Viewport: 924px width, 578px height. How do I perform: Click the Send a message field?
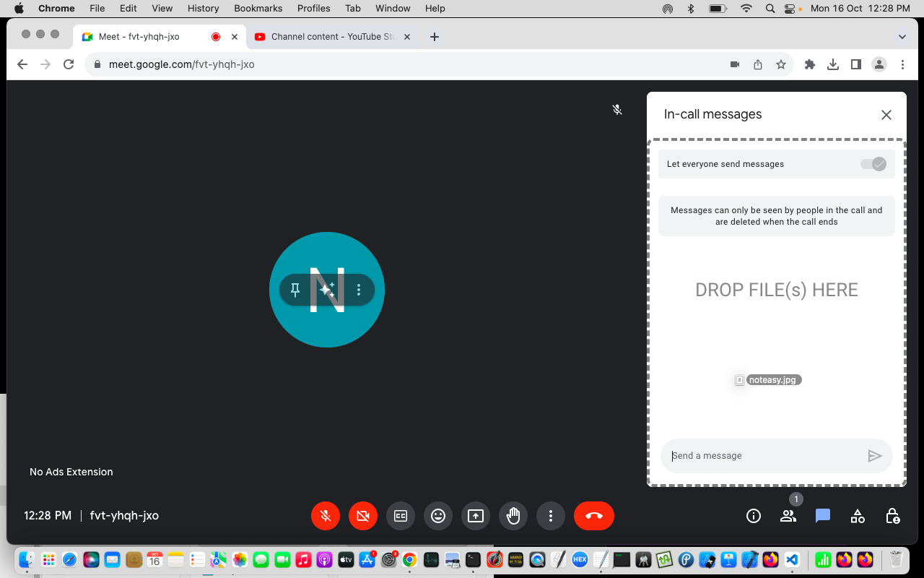click(758, 456)
